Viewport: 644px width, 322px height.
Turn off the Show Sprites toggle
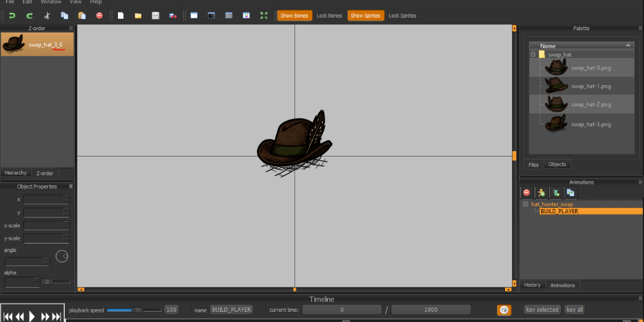pos(365,16)
